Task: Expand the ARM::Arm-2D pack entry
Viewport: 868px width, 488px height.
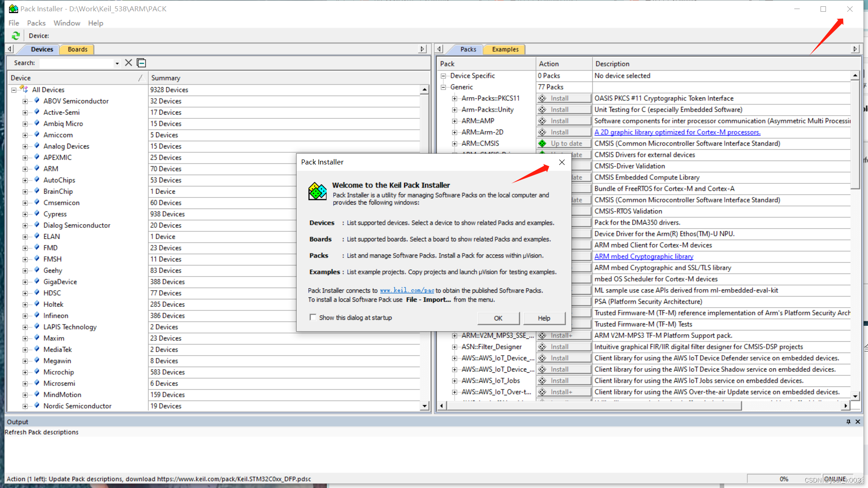Action: pos(455,132)
